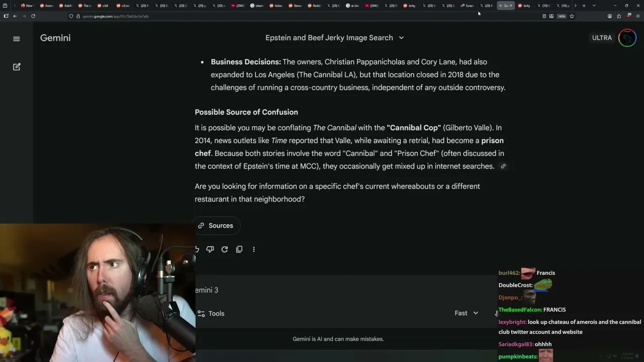Click the bold text "Cannibal Cop"
The width and height of the screenshot is (644, 362).
pos(414,128)
